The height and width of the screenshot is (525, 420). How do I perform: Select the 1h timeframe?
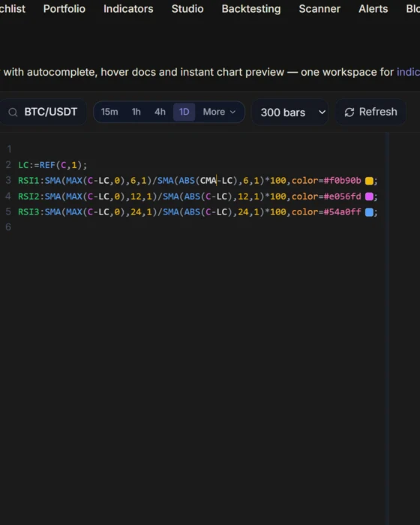pyautogui.click(x=136, y=112)
